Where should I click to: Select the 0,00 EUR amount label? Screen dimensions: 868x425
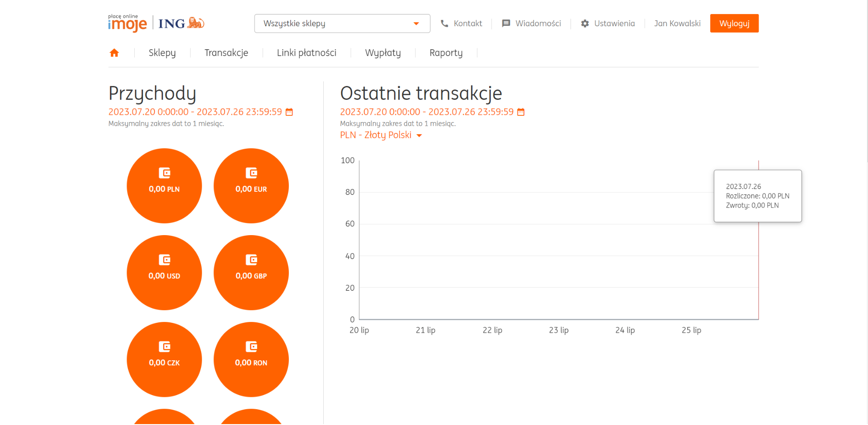coord(251,189)
